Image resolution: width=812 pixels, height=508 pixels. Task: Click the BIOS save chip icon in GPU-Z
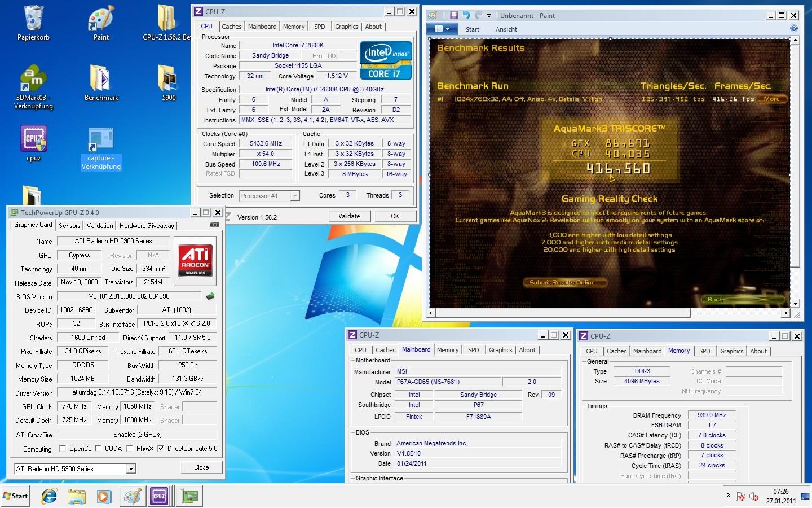click(210, 296)
